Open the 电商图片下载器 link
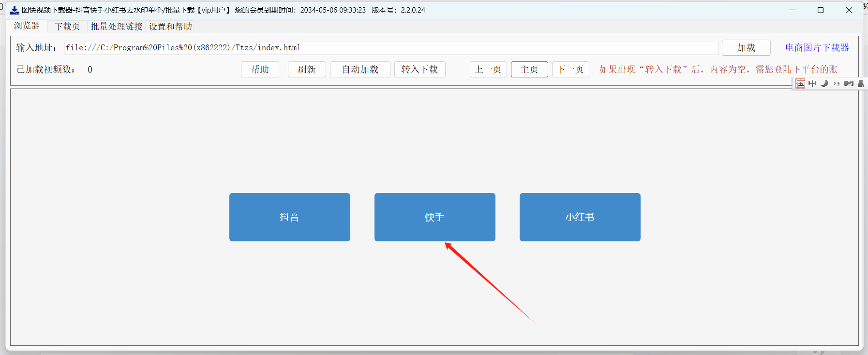 [817, 48]
